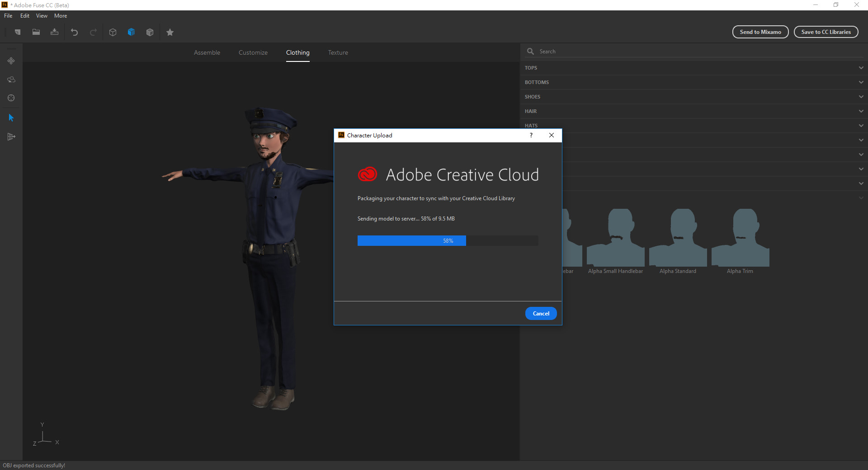Minimize the Adobe Fuse window
This screenshot has width=868, height=470.
[x=815, y=5]
